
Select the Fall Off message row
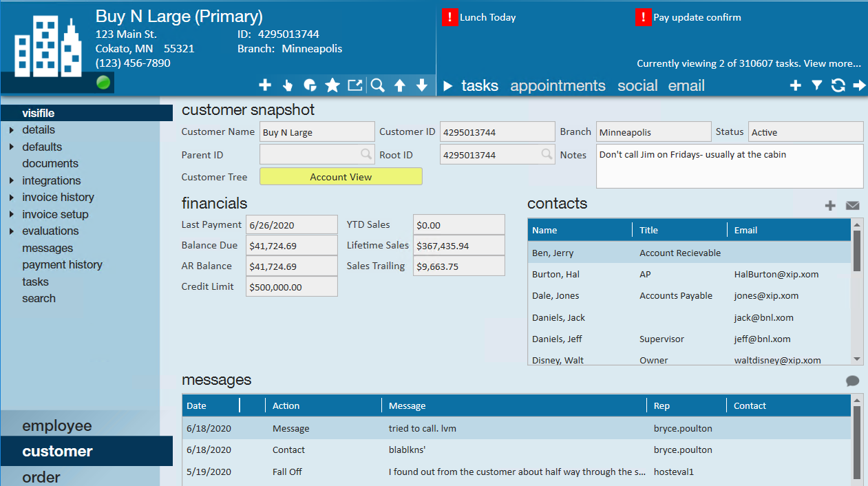(517, 472)
